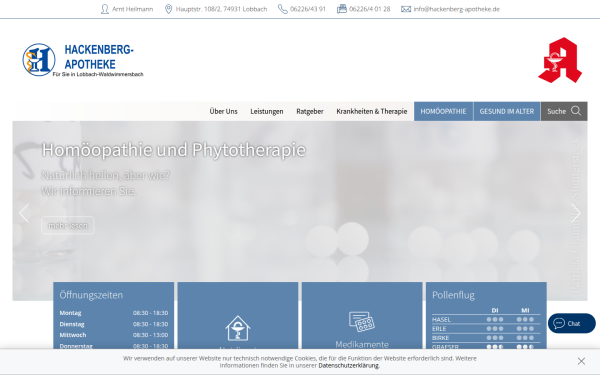The image size is (600, 375).
Task: Click the fax machine icon
Action: click(x=342, y=9)
